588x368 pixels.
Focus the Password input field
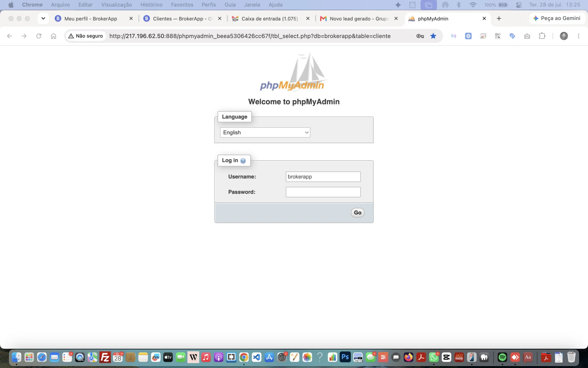[x=323, y=192]
